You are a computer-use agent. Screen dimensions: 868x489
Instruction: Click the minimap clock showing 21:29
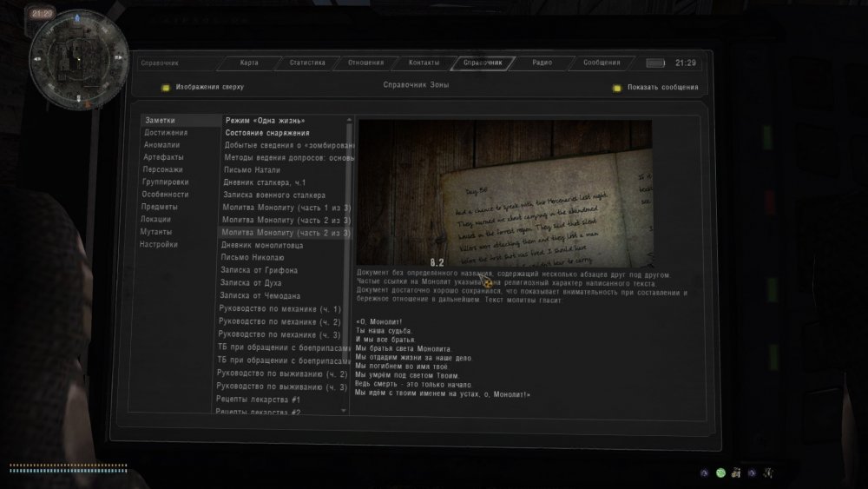click(x=43, y=14)
